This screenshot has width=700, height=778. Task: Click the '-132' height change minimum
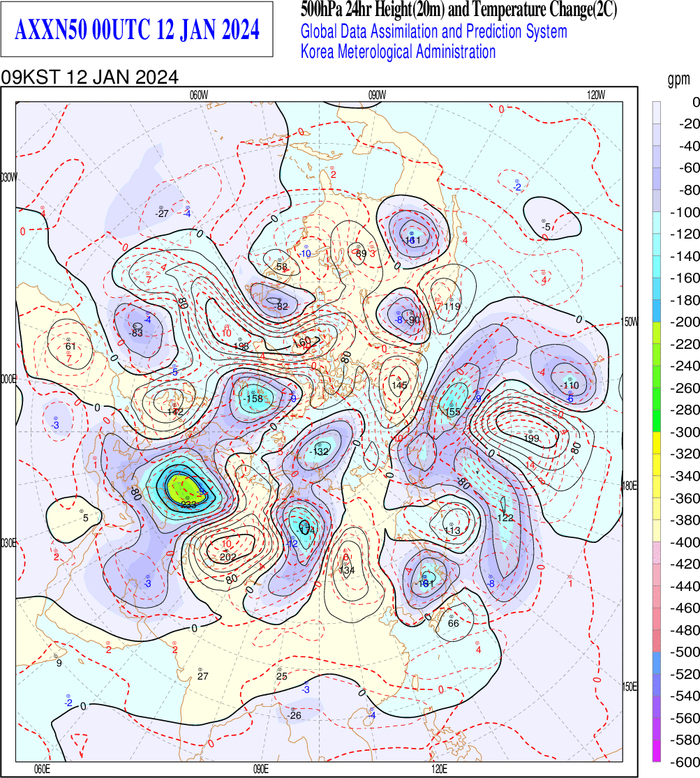coord(319,451)
